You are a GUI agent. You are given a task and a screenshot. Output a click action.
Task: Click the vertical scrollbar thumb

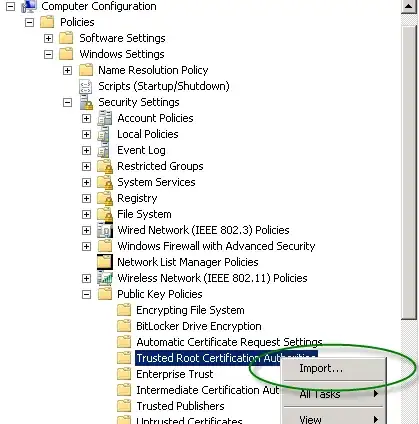tap(409, 172)
